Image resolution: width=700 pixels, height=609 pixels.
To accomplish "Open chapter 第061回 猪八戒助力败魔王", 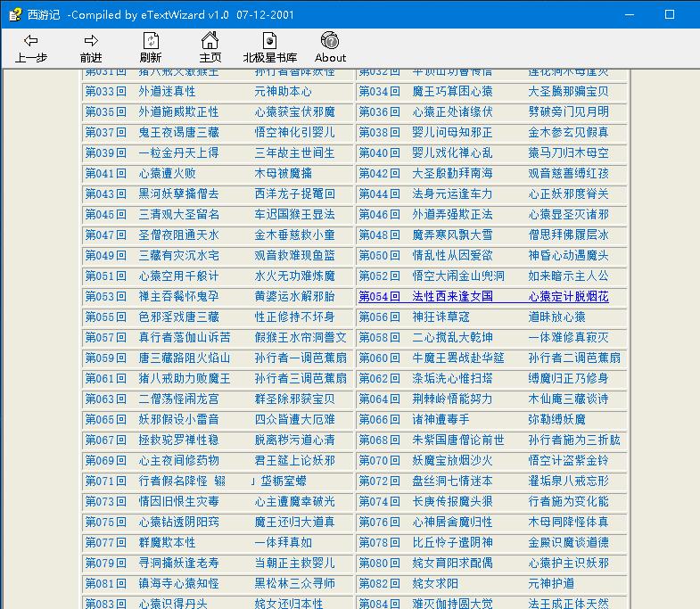I will point(216,379).
